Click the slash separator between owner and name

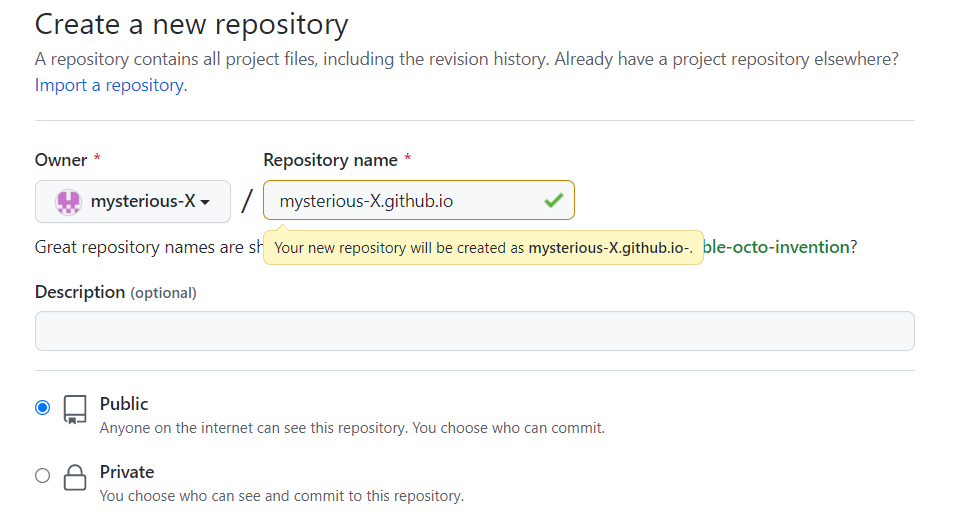tap(247, 201)
